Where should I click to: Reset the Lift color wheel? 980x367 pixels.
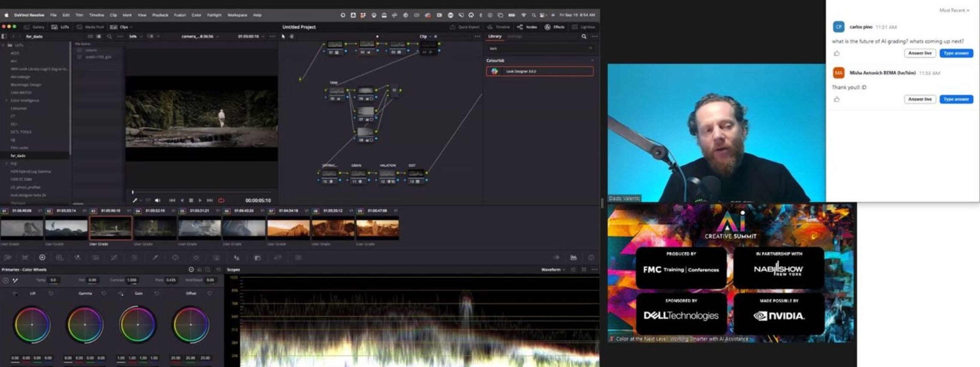click(51, 293)
